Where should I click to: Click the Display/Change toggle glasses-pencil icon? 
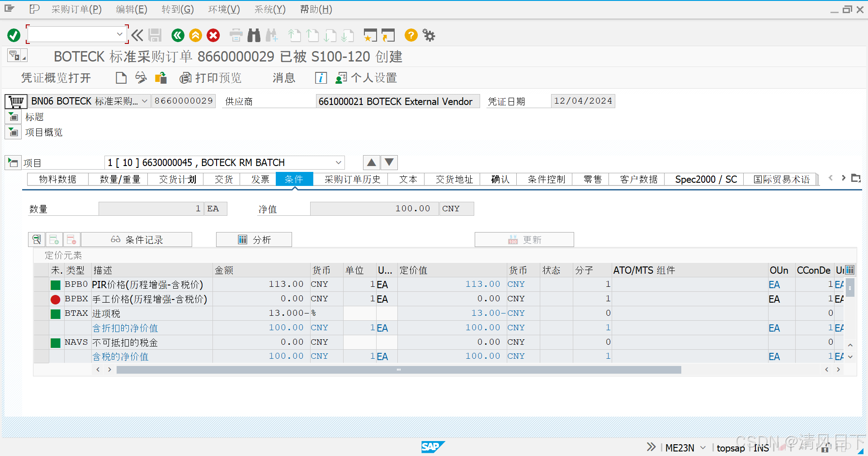click(x=141, y=78)
